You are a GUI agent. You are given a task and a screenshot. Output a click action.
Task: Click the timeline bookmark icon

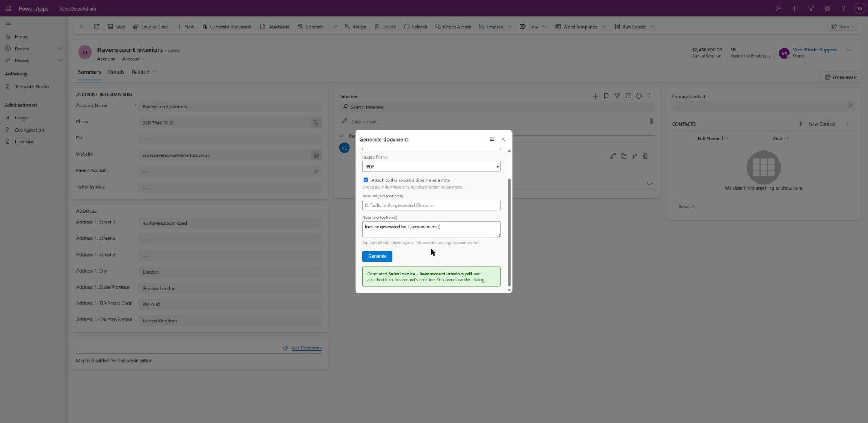[606, 96]
